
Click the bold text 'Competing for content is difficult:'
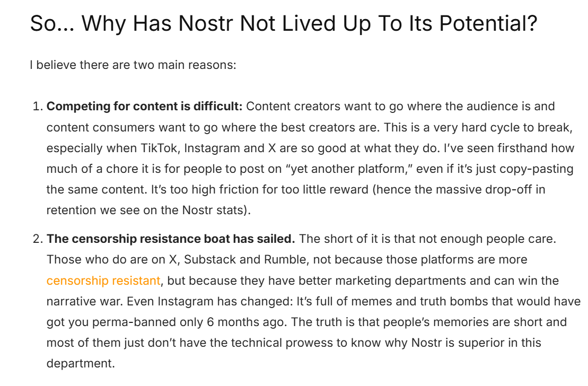[x=145, y=107]
